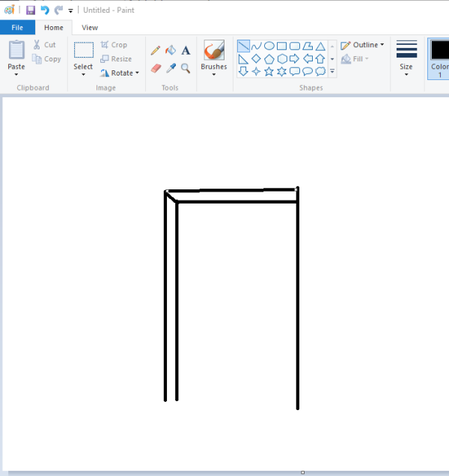Select the Right arrow shape

[295, 59]
